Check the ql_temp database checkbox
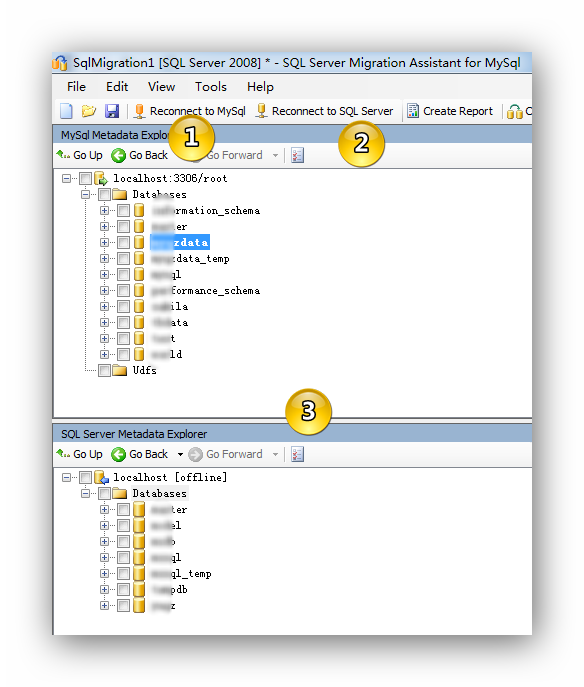Image resolution: width=584 pixels, height=687 pixels. coord(124,574)
